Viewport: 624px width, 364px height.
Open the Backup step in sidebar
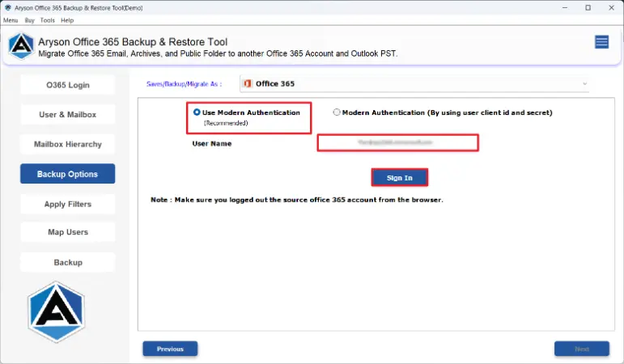pos(68,262)
